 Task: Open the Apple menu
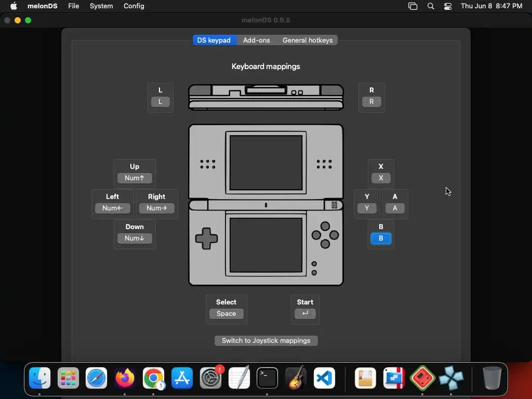(14, 6)
